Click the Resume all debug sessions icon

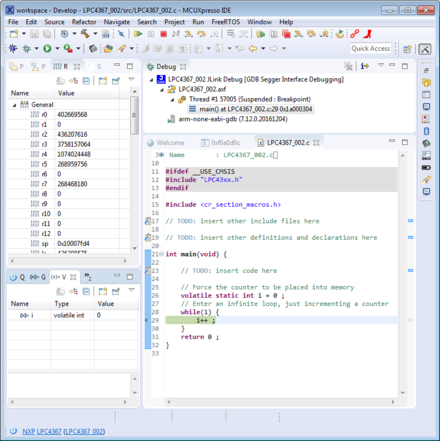[x=261, y=34]
